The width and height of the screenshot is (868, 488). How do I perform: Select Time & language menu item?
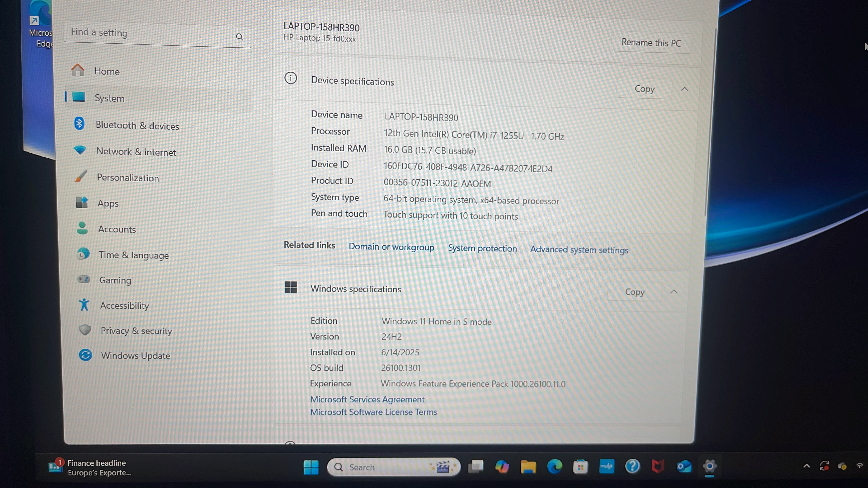pos(133,255)
